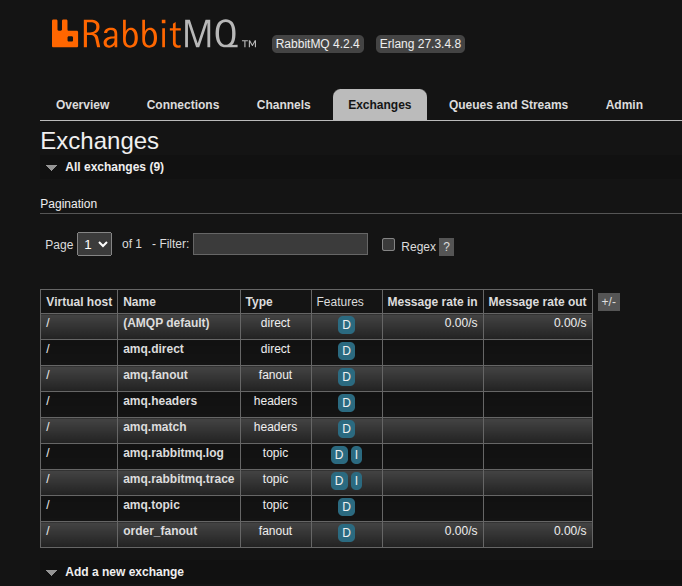Toggle the +/- column chooser

608,302
